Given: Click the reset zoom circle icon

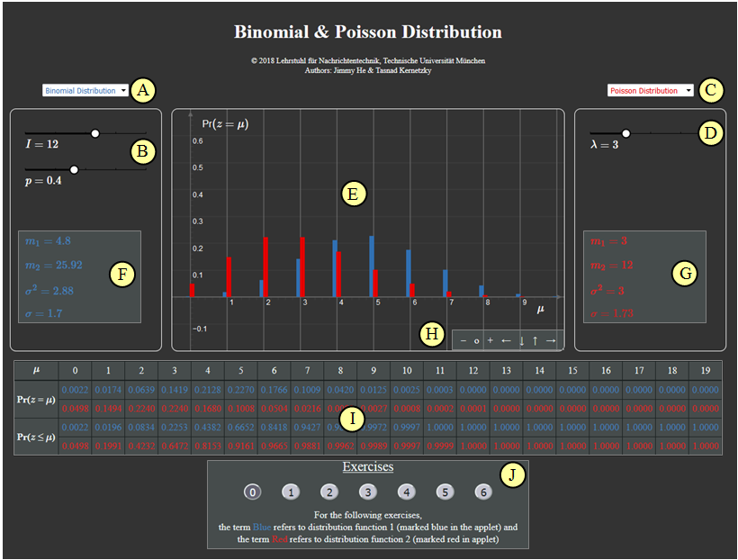Looking at the screenshot, I should coord(476,340).
